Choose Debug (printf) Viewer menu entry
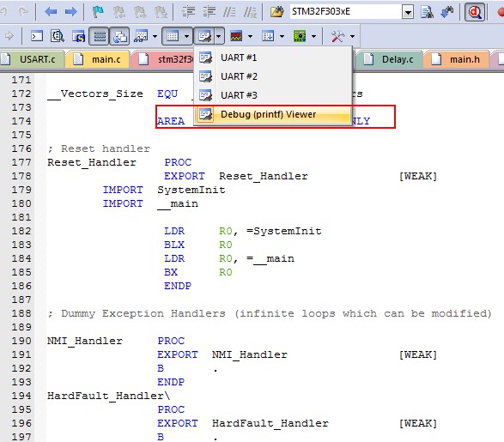This screenshot has width=504, height=442. pos(273,114)
